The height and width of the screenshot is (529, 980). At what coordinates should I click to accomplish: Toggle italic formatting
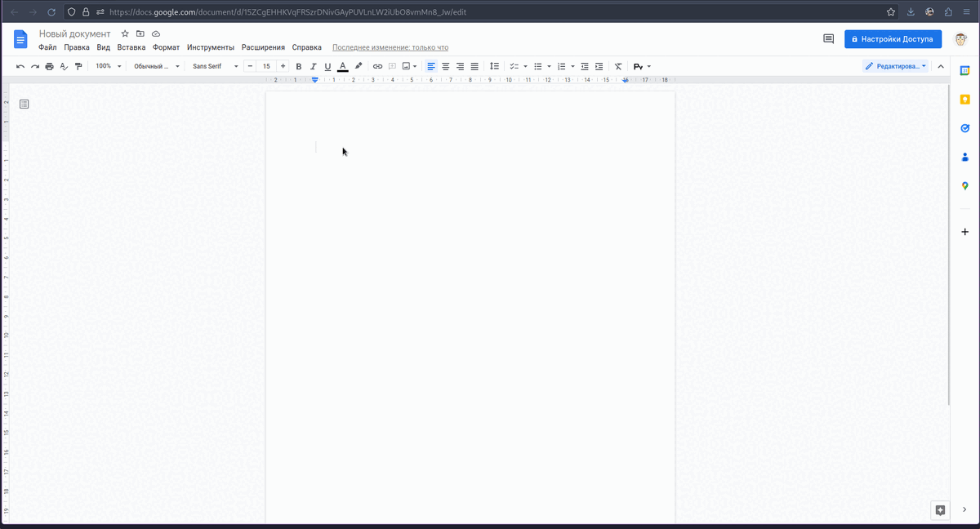tap(313, 66)
